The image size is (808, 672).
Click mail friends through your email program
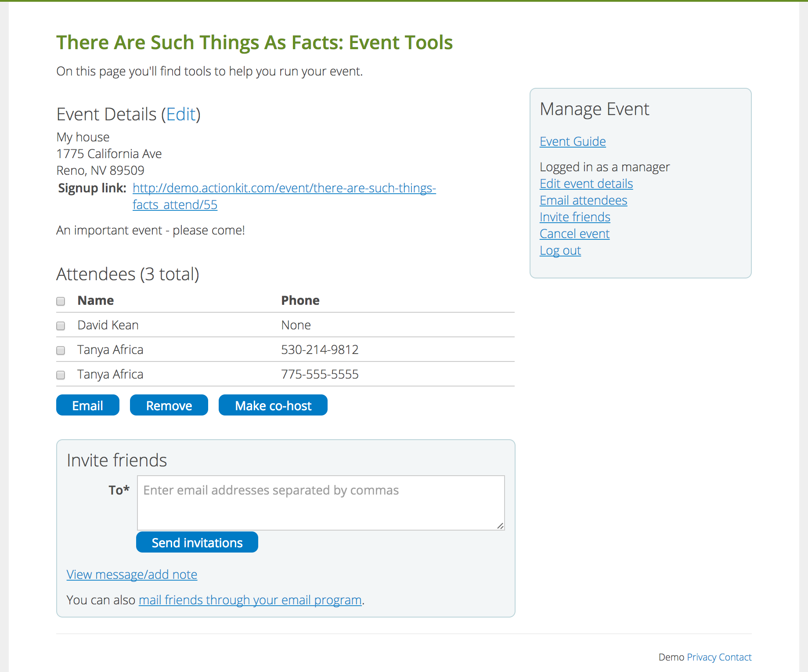coord(250,600)
